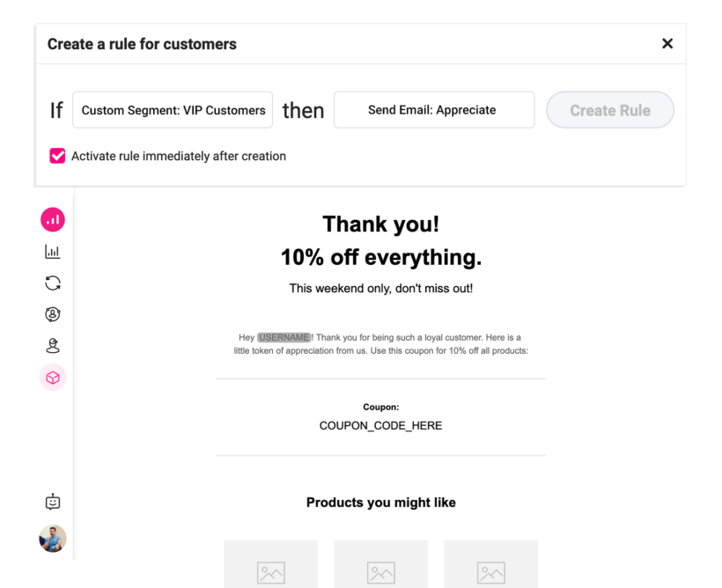Open the customer segments circle icon
Image resolution: width=722 pixels, height=588 pixels.
(53, 314)
